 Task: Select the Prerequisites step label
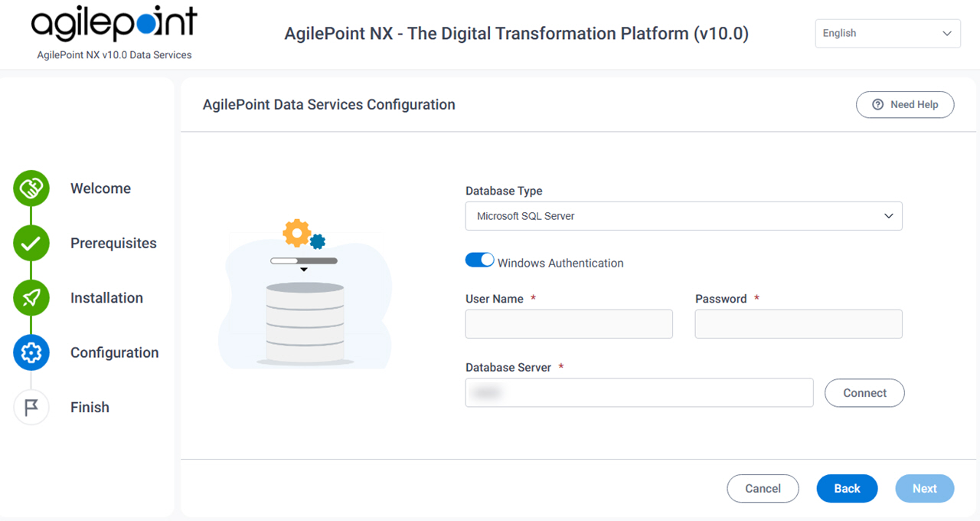coord(113,244)
